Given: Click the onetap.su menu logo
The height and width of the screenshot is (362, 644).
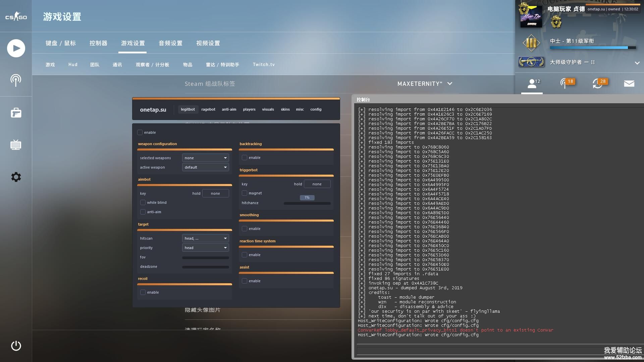Looking at the screenshot, I should pyautogui.click(x=153, y=110).
